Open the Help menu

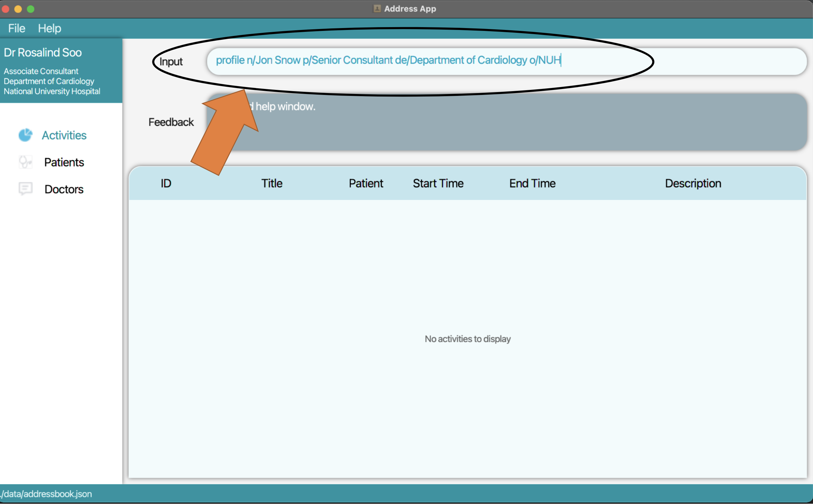coord(49,28)
